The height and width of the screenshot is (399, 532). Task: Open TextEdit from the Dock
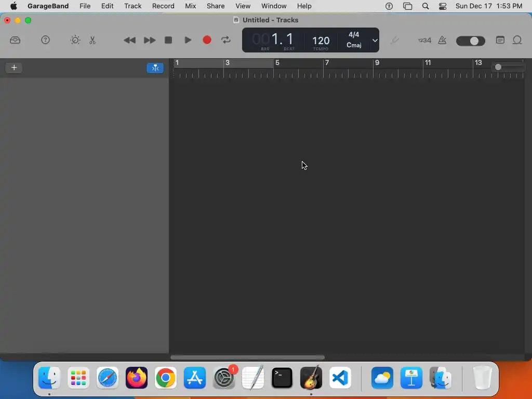point(253,378)
